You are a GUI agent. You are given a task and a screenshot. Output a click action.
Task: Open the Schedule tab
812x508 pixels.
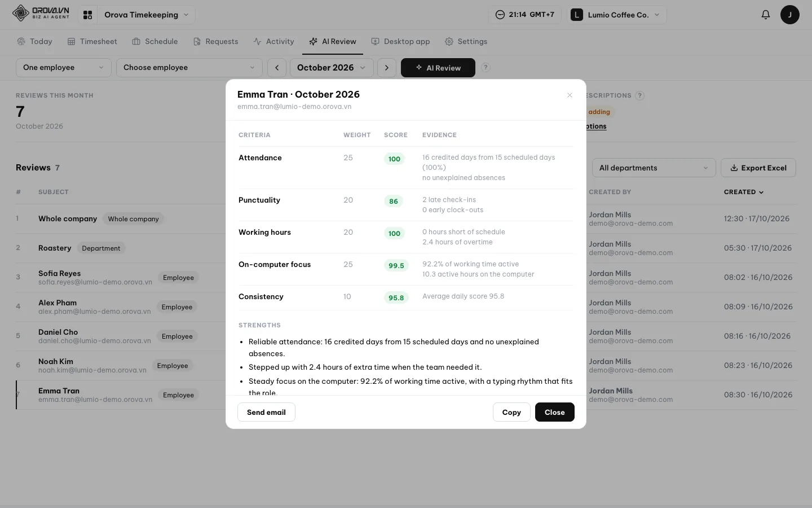155,41
